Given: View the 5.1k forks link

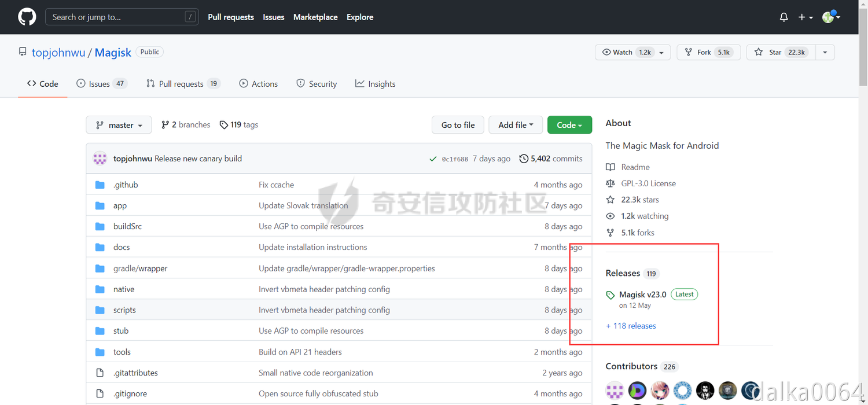Looking at the screenshot, I should tap(630, 233).
